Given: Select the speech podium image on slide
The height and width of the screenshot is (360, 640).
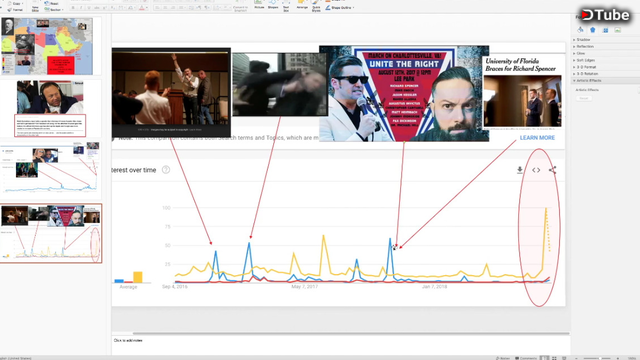Looking at the screenshot, I should [171, 92].
